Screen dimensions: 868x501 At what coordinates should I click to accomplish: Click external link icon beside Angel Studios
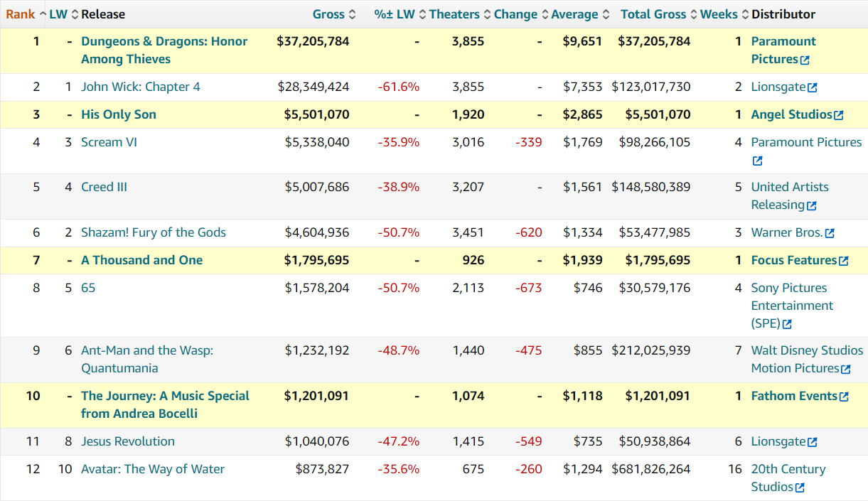(839, 115)
